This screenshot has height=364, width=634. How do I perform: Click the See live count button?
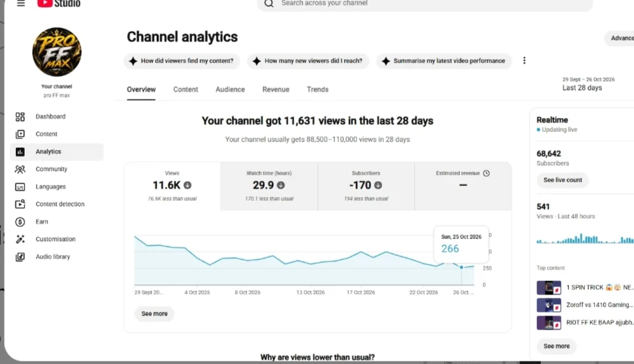(563, 180)
